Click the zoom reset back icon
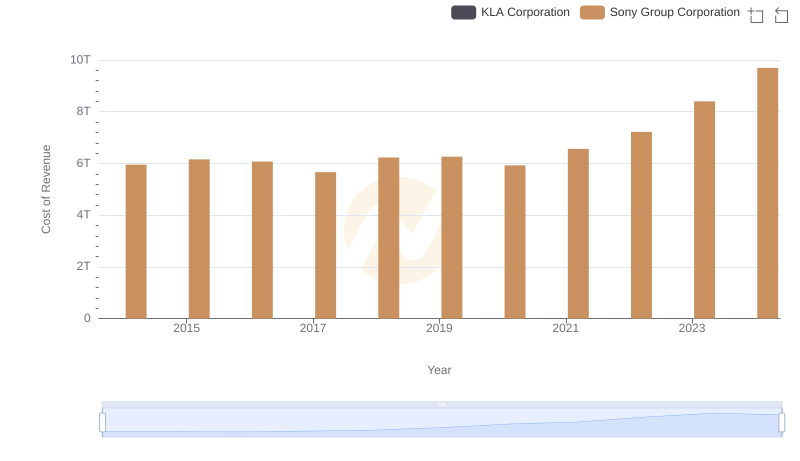Screen dimensions: 800x461 click(x=781, y=15)
